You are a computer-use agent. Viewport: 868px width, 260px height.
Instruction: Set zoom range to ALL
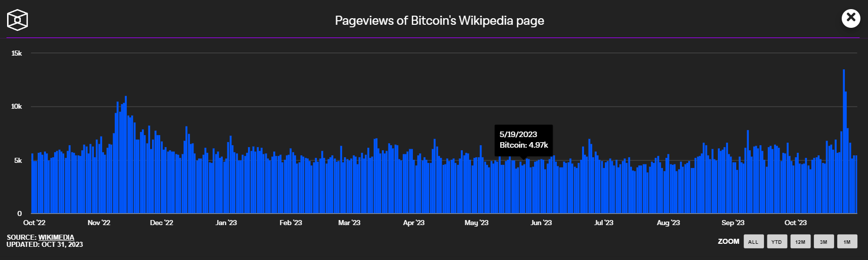click(753, 242)
